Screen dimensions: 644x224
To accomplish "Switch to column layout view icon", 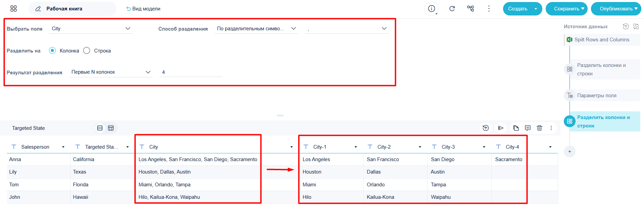I will coord(111,128).
